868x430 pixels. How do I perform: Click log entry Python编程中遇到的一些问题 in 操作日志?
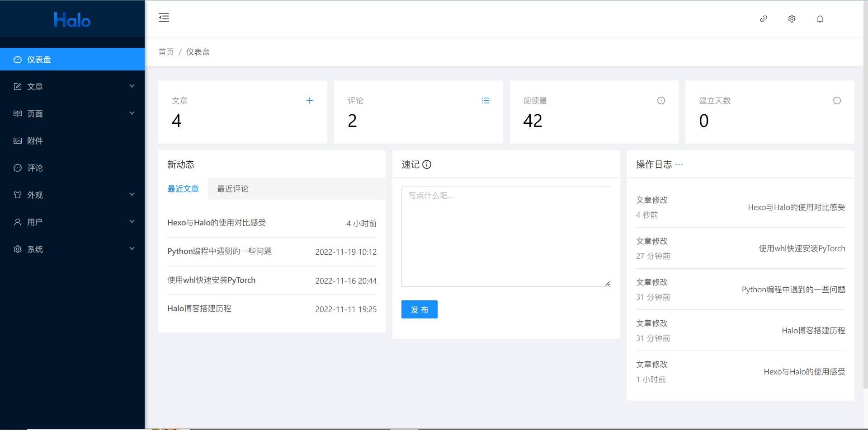point(793,290)
